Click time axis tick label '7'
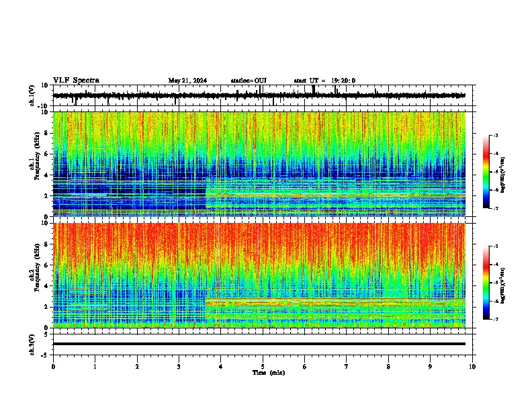 [x=347, y=367]
